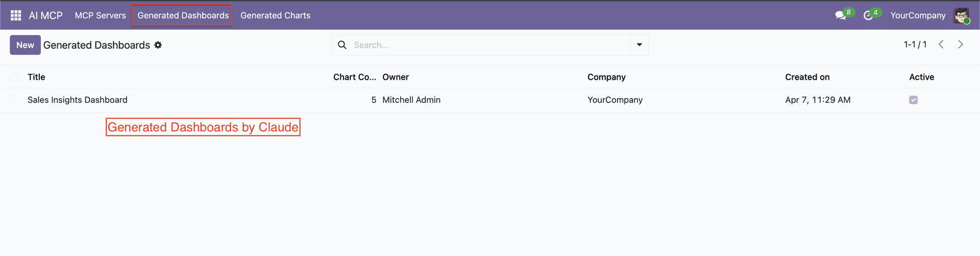980x256 pixels.
Task: Open the apps grid home menu
Action: 16,15
